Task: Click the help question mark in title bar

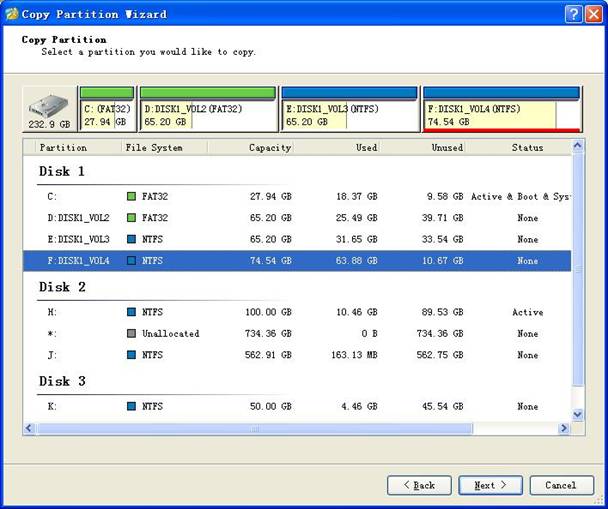Action: (x=572, y=14)
